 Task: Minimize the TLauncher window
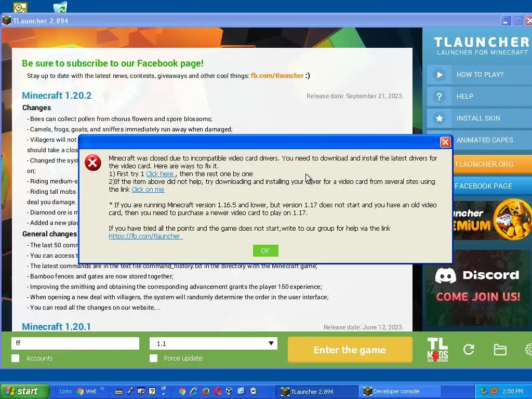pos(506,21)
